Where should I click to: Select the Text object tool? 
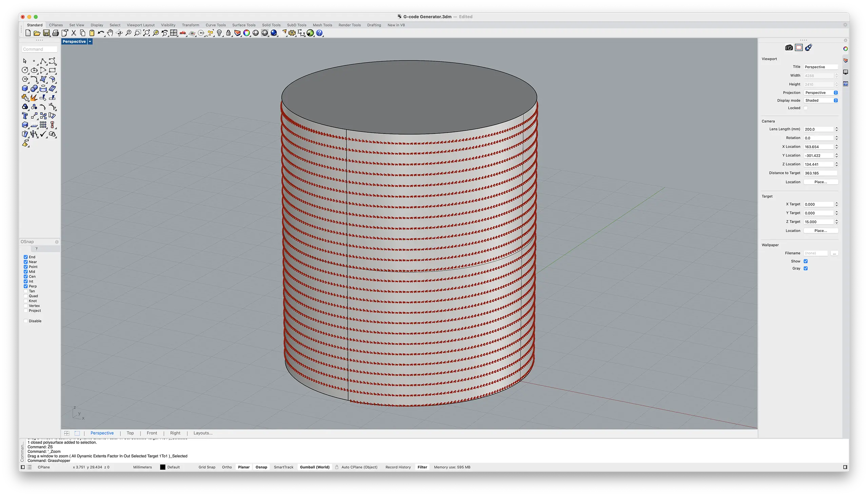pos(25,116)
